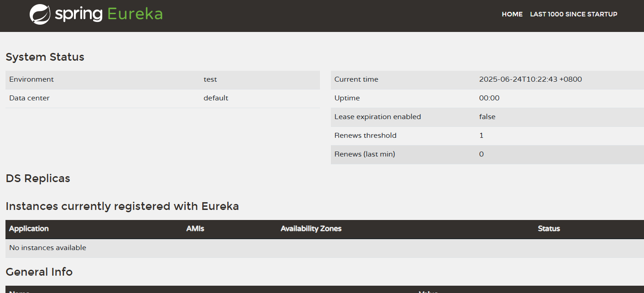Click the Status column header
This screenshot has height=293, width=644.
click(x=549, y=229)
